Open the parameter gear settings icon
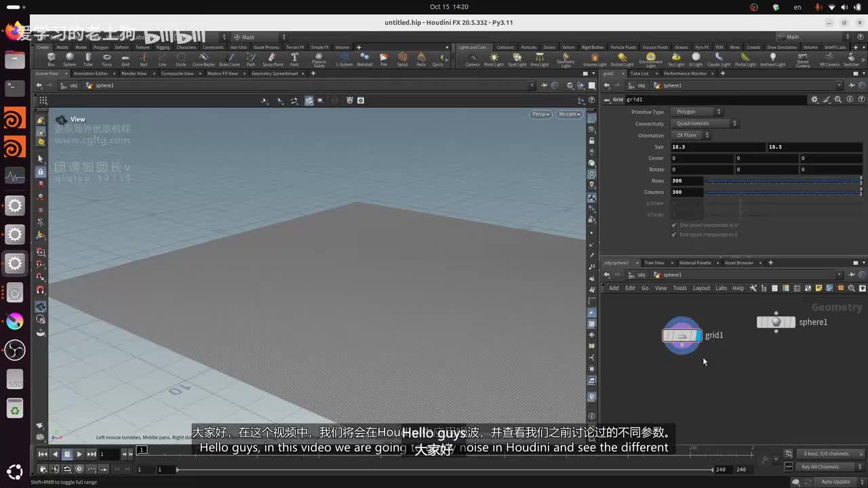 coord(814,100)
